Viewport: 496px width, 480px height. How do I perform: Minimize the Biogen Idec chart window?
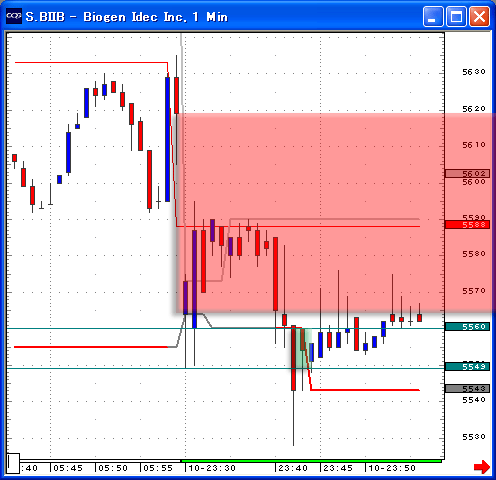click(x=433, y=16)
